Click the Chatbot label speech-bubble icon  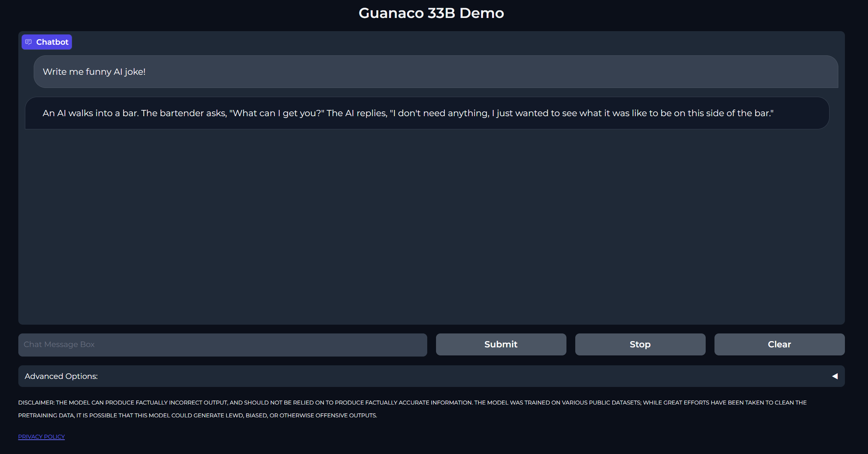pyautogui.click(x=28, y=42)
